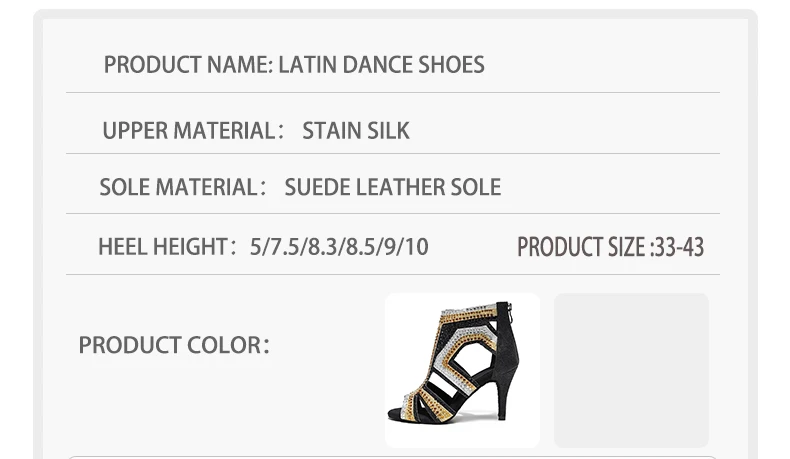790x459 pixels.
Task: Choose the 8.3 heel height option
Action: (323, 246)
